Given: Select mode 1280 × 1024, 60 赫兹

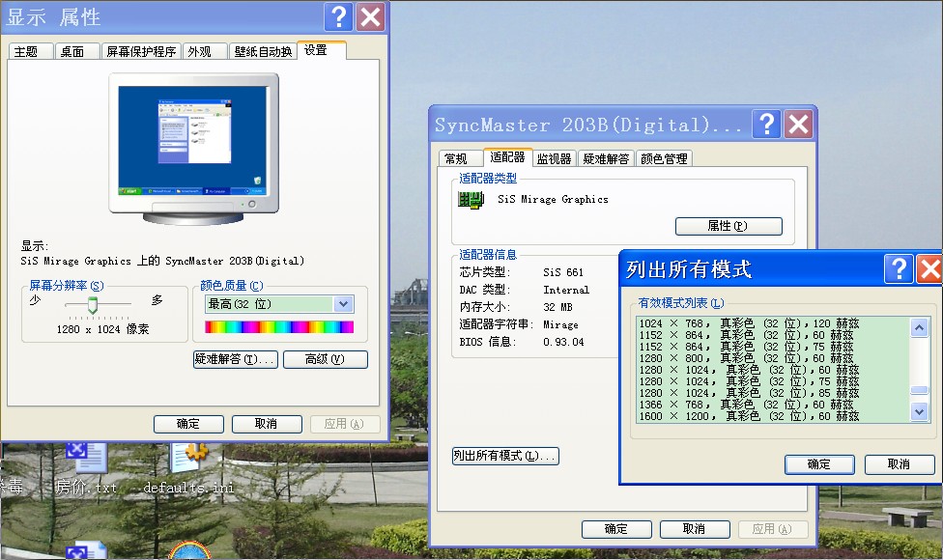Looking at the screenshot, I should click(x=773, y=370).
